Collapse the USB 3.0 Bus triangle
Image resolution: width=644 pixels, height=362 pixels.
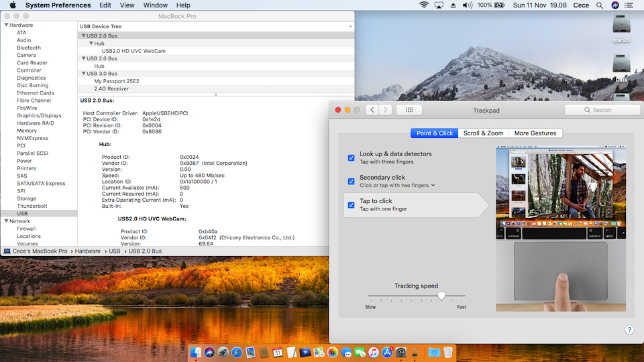click(x=83, y=74)
